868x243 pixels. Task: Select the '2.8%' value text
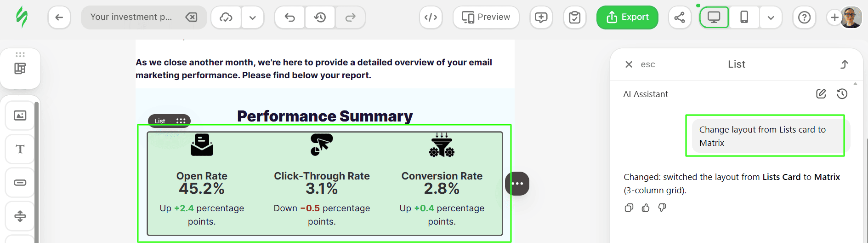(x=442, y=189)
